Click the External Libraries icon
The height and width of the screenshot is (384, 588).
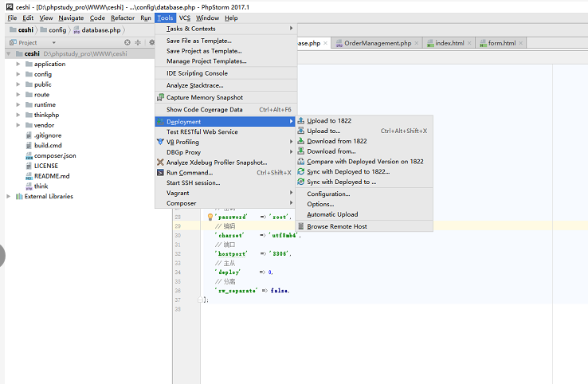19,196
